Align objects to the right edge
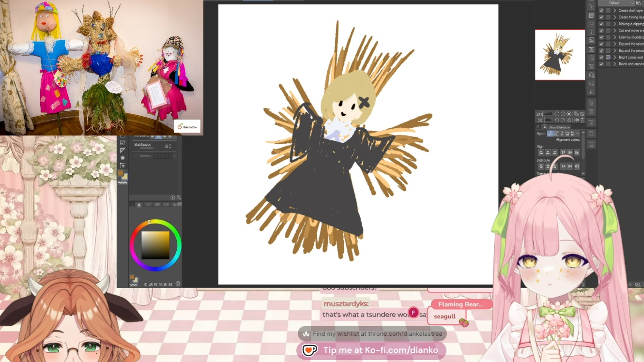 (x=554, y=153)
